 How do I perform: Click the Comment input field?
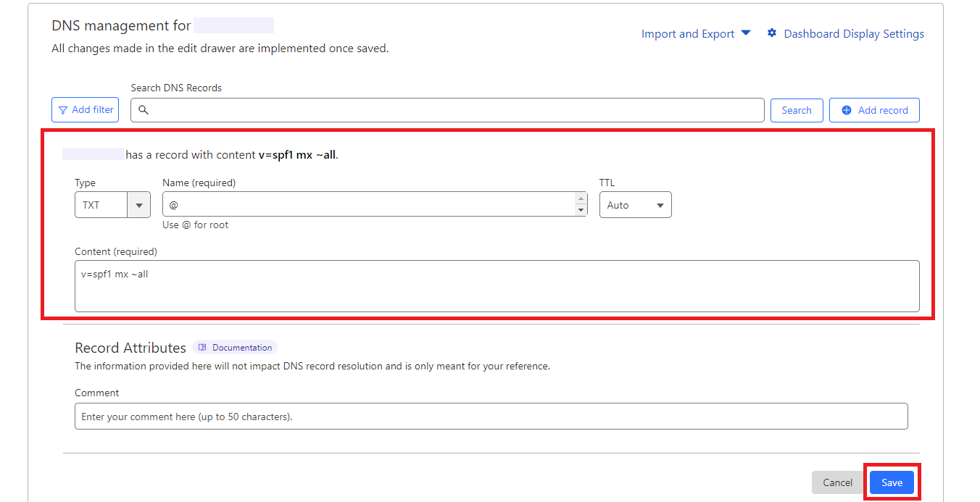pos(491,417)
